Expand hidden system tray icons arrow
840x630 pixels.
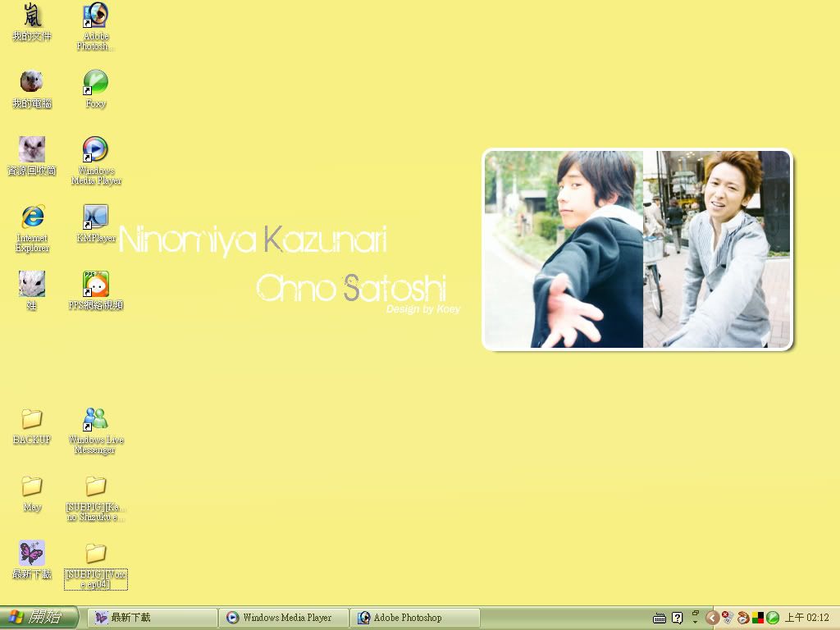click(x=712, y=618)
